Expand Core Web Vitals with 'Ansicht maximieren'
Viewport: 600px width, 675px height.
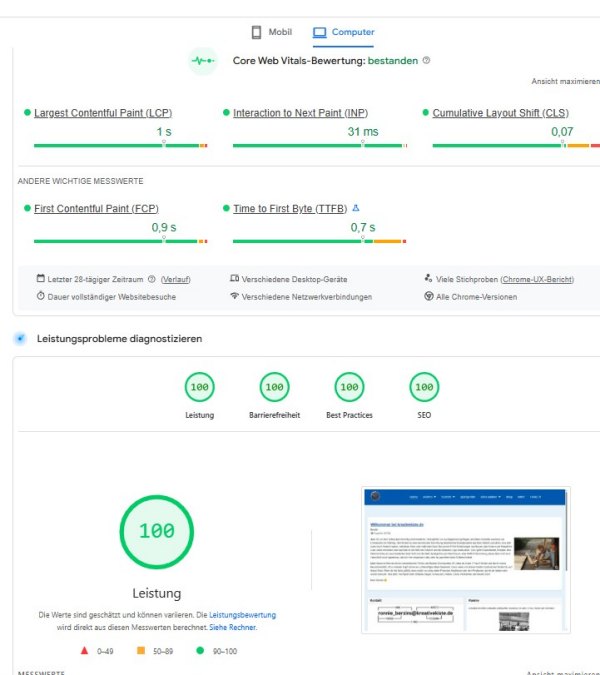click(565, 82)
